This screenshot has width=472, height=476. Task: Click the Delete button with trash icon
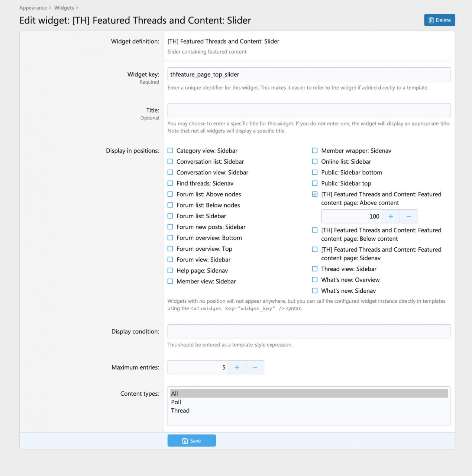coord(439,20)
